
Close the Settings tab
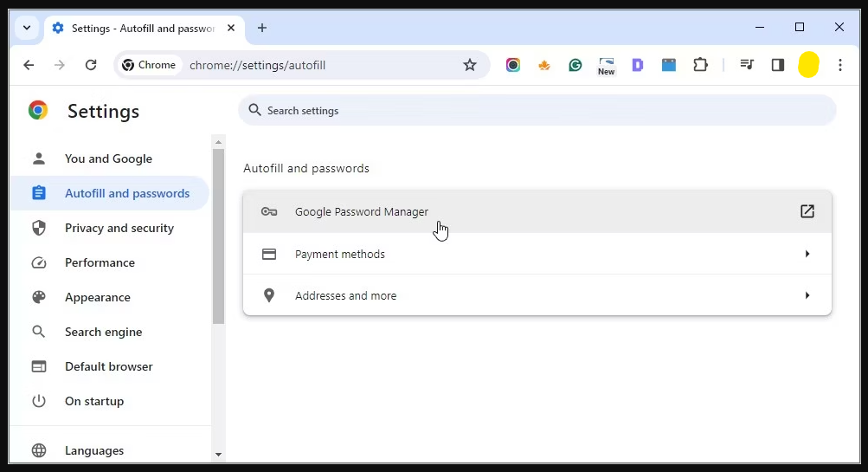point(231,28)
